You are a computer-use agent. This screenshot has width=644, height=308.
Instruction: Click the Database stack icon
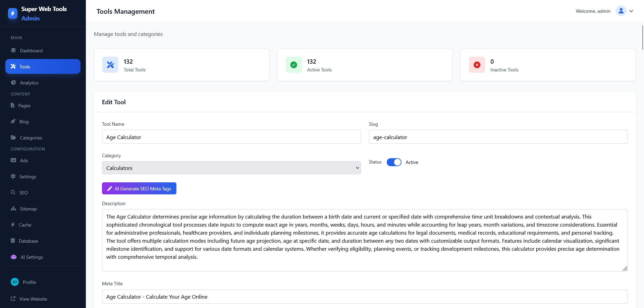click(13, 241)
